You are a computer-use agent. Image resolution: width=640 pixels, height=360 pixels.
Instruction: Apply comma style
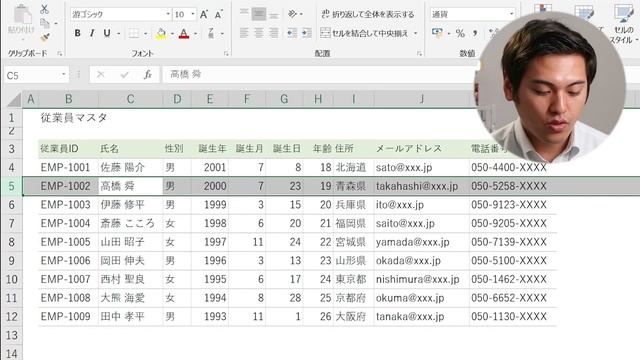[475, 33]
